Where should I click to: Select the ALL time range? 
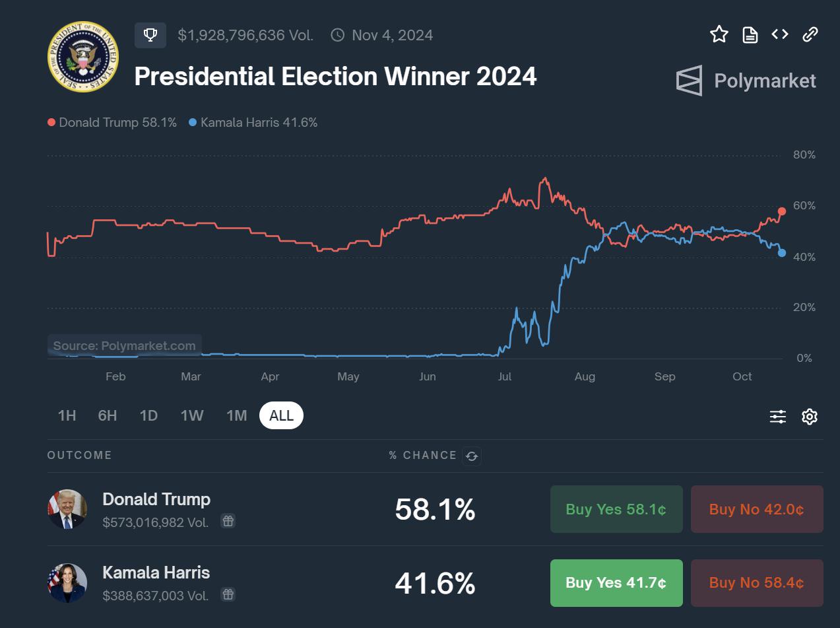281,415
